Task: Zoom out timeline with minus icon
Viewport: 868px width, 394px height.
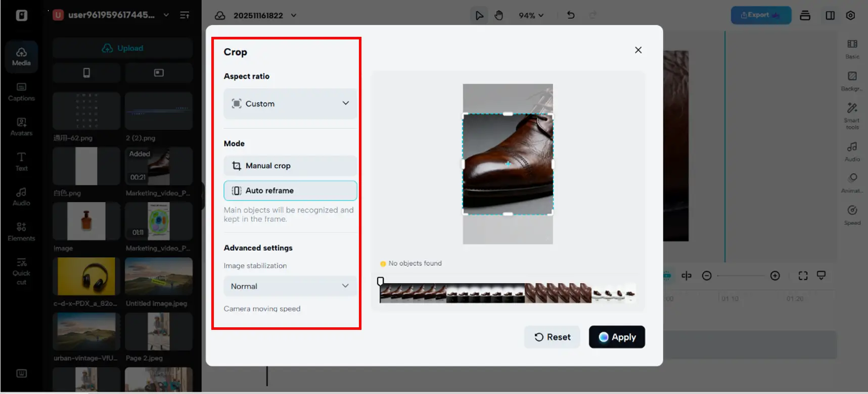Action: point(707,276)
